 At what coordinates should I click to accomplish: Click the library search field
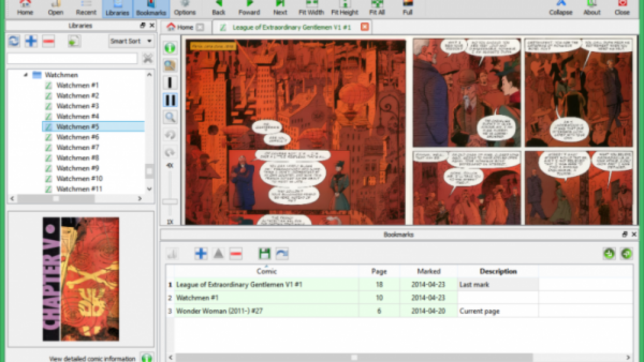click(x=72, y=58)
